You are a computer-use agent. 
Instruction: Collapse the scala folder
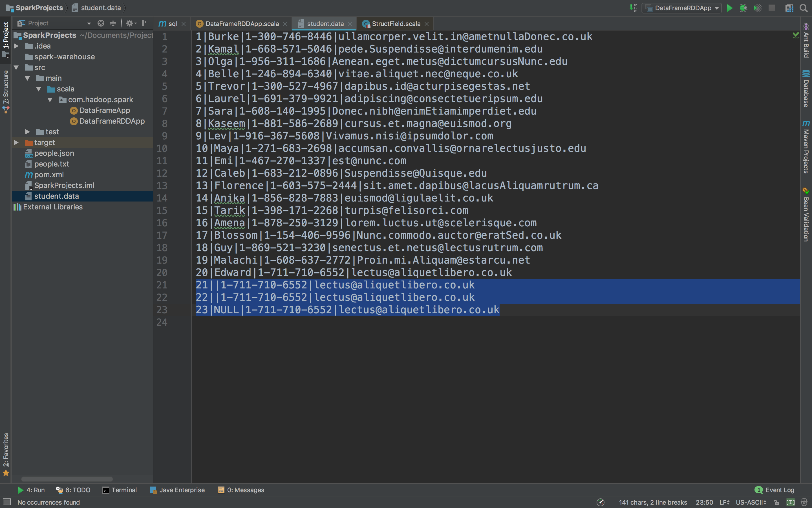[39, 89]
